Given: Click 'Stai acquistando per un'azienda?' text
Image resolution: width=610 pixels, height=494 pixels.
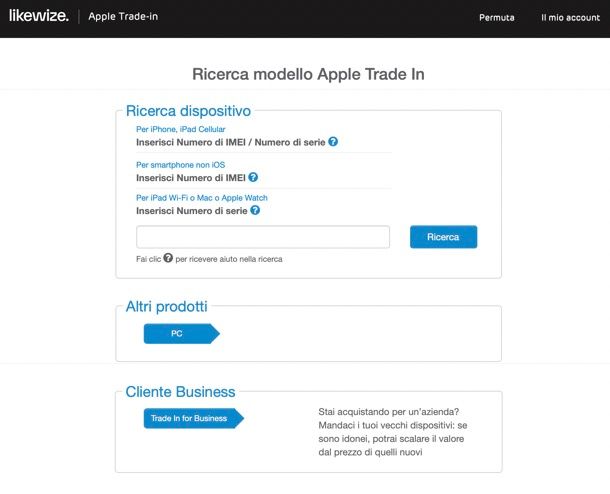Looking at the screenshot, I should [389, 412].
